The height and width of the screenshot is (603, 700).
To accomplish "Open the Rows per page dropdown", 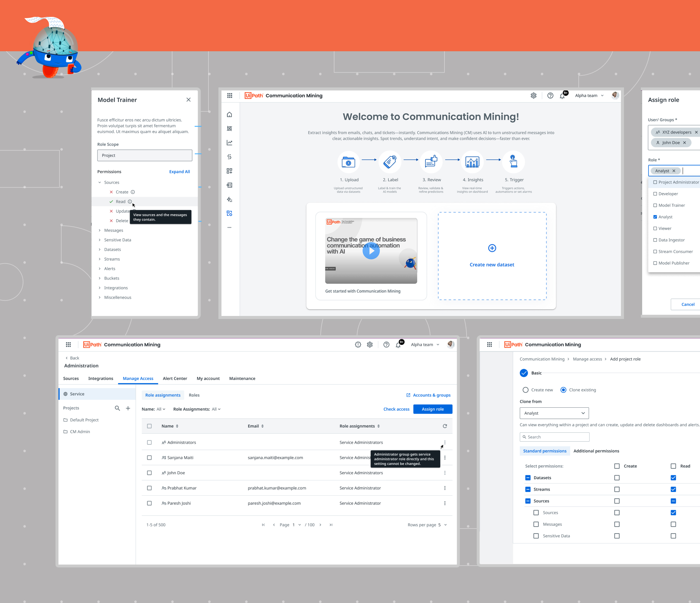I will point(442,525).
